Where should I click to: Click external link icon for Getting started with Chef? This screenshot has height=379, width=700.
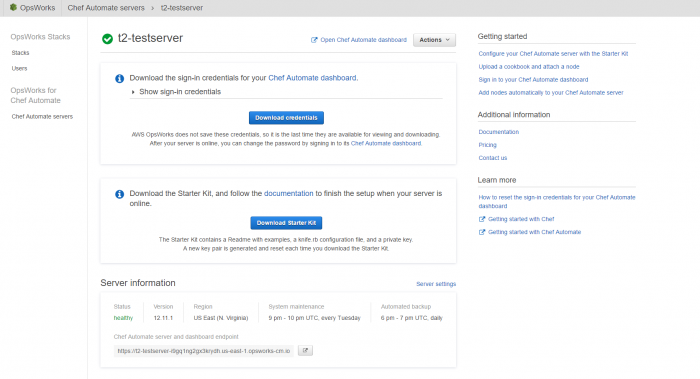[482, 219]
